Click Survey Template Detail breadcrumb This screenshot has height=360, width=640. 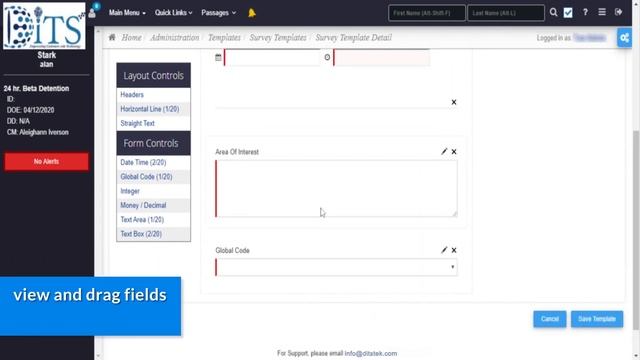[x=353, y=38]
